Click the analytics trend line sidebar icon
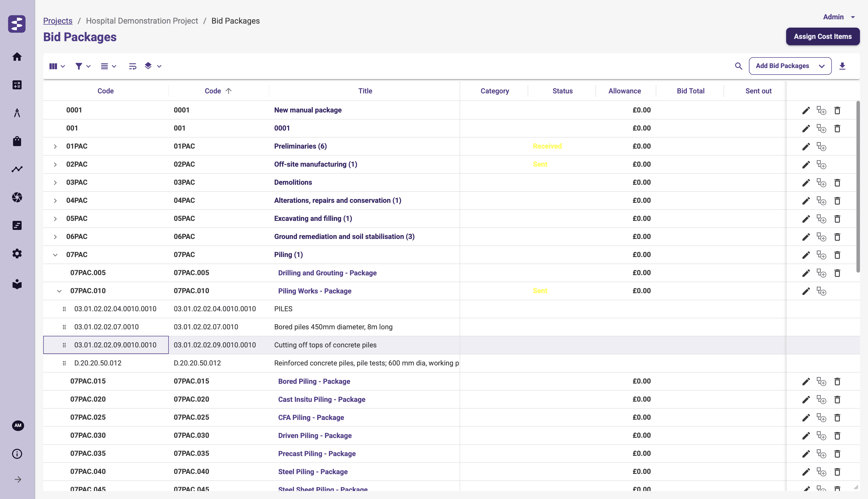Screen dimensions: 868x499 click(x=17, y=169)
